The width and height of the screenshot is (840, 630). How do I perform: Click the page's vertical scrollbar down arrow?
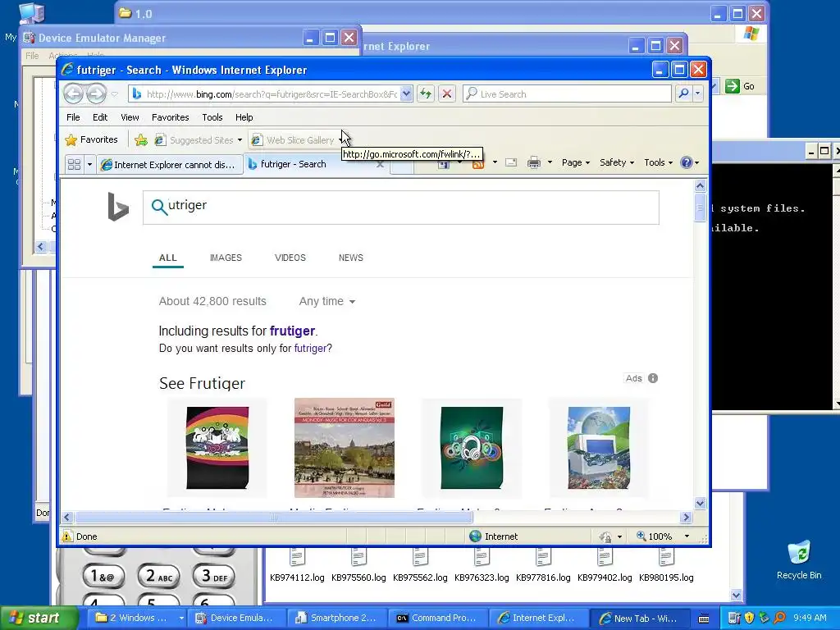700,503
